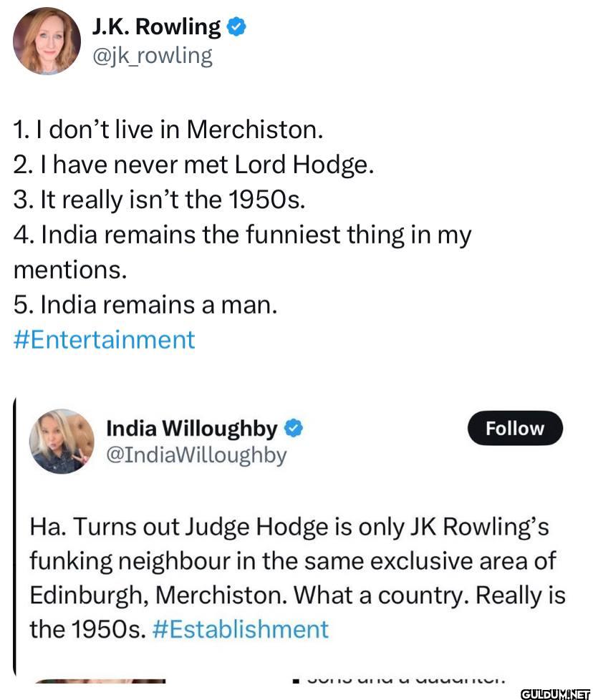
Task: Click the "It really isn't the 1950s" line
Action: (x=159, y=200)
